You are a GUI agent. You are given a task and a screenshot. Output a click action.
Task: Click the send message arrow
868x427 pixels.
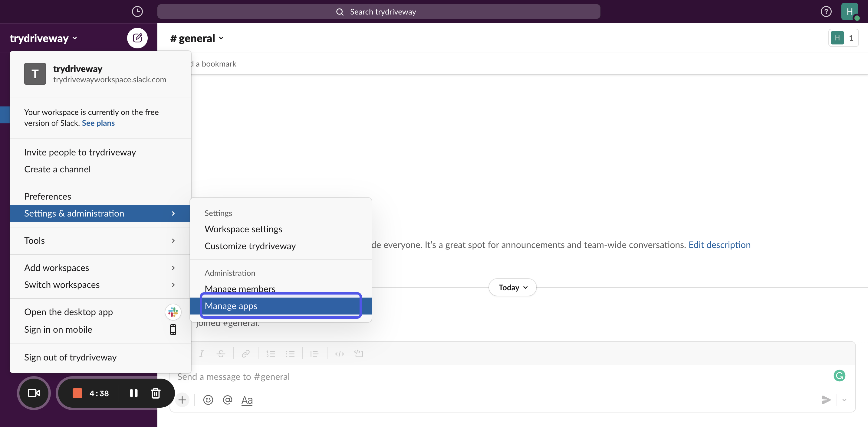(826, 400)
